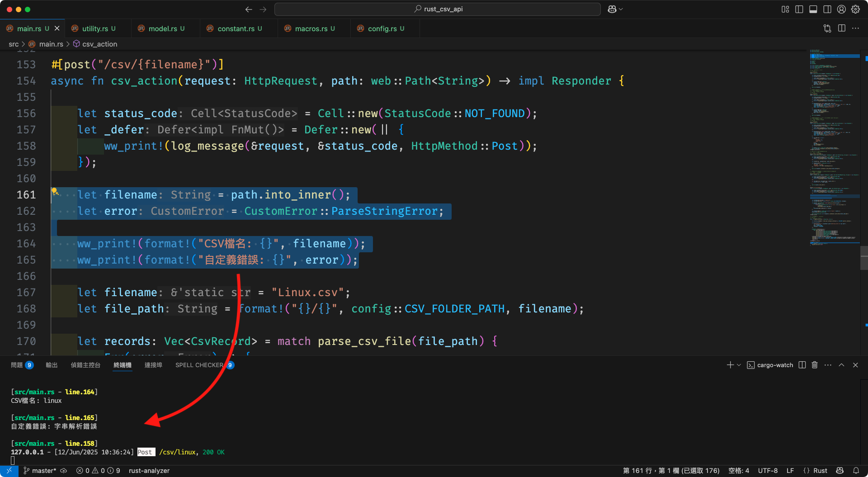868x477 pixels.
Task: Open the 輸出 output panel tab
Action: click(x=52, y=365)
